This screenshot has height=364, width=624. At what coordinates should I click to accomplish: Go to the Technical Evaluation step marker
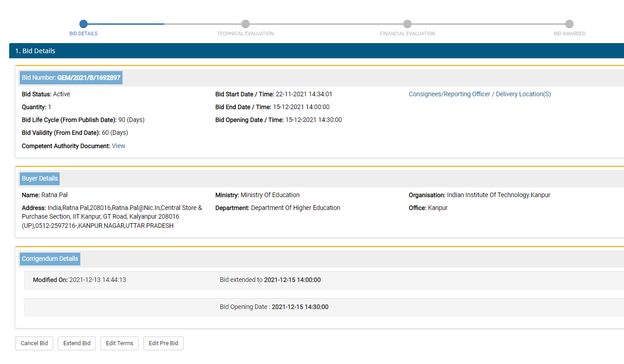pyautogui.click(x=245, y=24)
